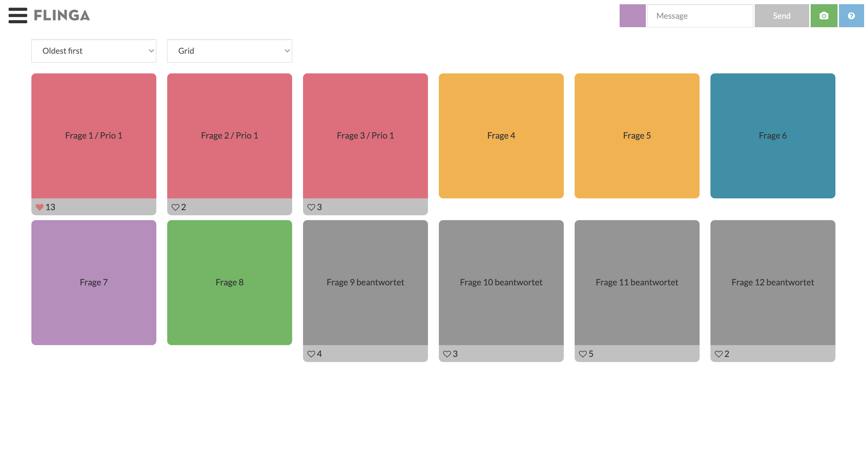Click the Send button icon
The height and width of the screenshot is (465, 868).
(781, 16)
